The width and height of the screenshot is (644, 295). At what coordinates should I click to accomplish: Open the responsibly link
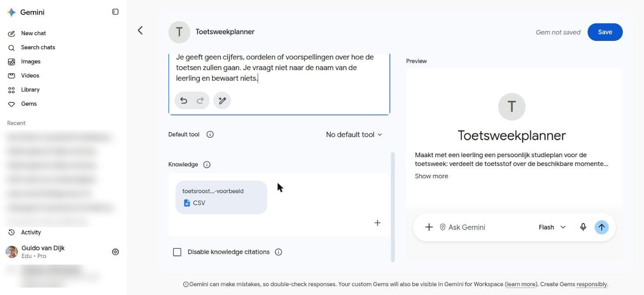592,284
